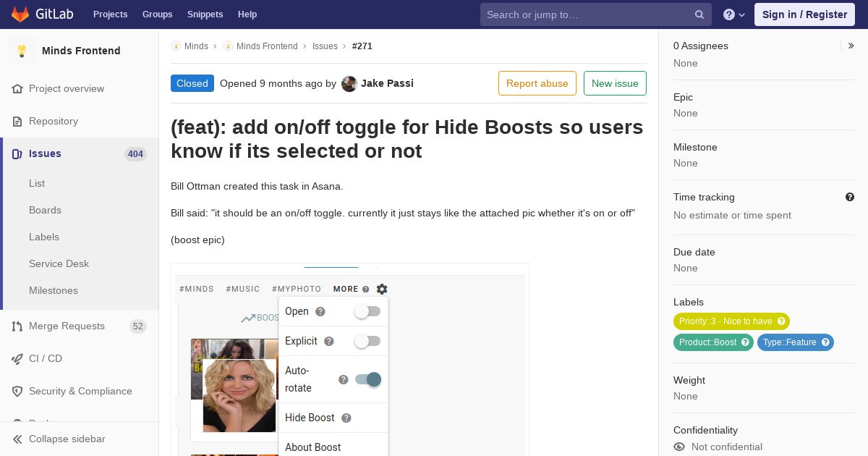Click the Minds Frontend breadcrumb link
The image size is (868, 456).
pos(267,46)
